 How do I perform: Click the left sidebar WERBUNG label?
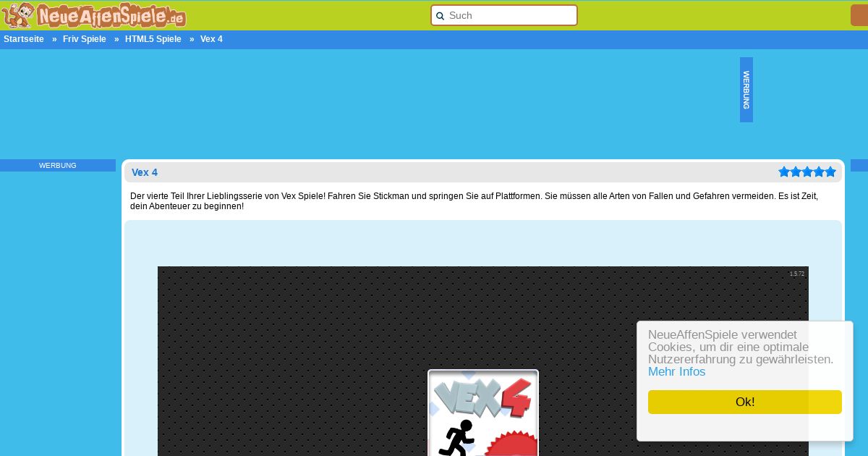(x=58, y=166)
